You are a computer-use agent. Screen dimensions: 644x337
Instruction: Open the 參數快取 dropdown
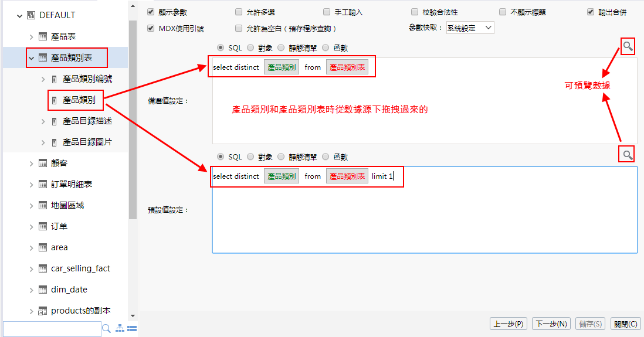tap(470, 28)
